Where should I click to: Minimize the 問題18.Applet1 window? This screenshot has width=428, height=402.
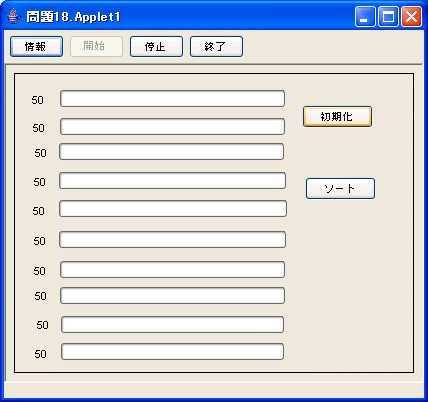(x=365, y=16)
